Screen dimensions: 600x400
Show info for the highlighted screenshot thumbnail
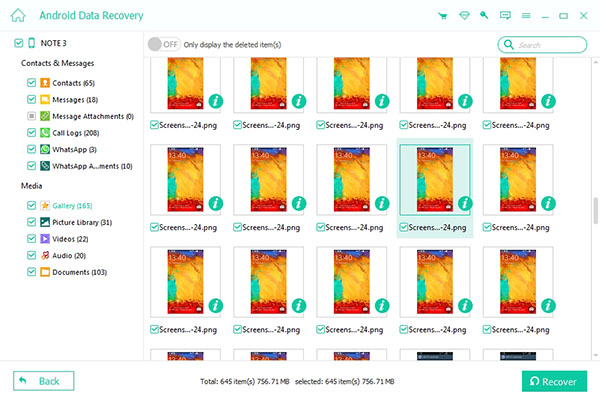pyautogui.click(x=463, y=203)
